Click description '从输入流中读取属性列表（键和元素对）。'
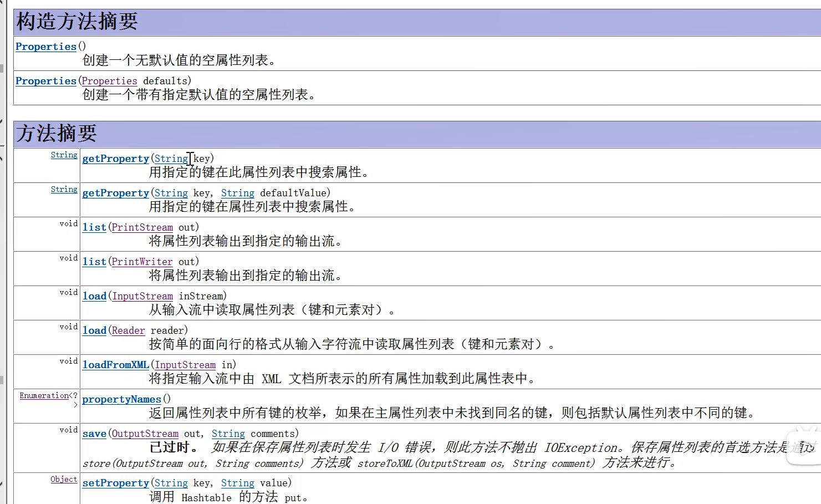The width and height of the screenshot is (821, 504). tap(273, 310)
